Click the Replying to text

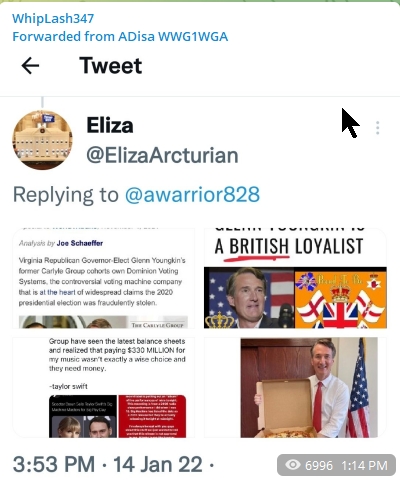click(x=66, y=194)
